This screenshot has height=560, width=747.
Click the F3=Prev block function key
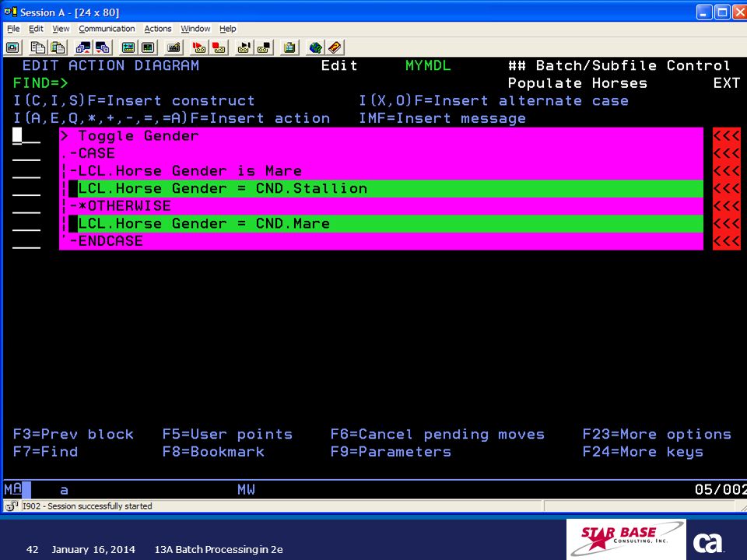(x=73, y=434)
